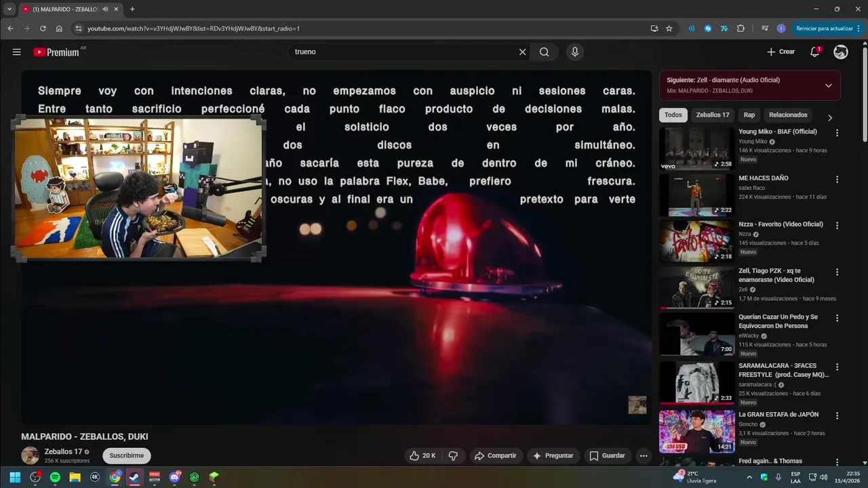
Task: Open options for La GRAN ESTAFA de JAPÓN
Action: [x=837, y=415]
